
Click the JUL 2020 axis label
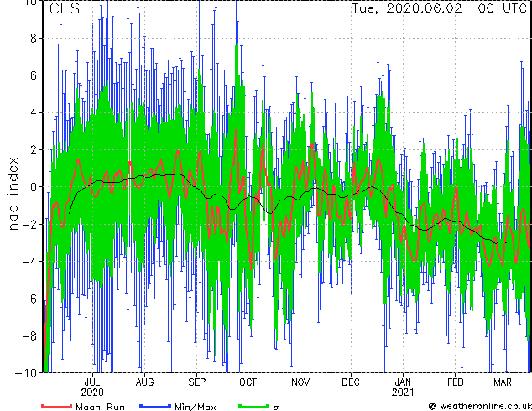(92, 388)
